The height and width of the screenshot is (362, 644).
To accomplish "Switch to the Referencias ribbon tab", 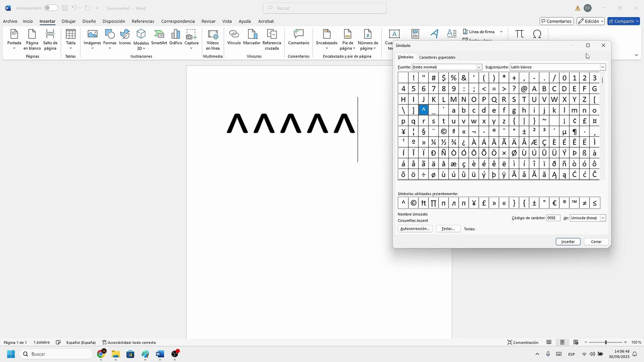I will (143, 21).
